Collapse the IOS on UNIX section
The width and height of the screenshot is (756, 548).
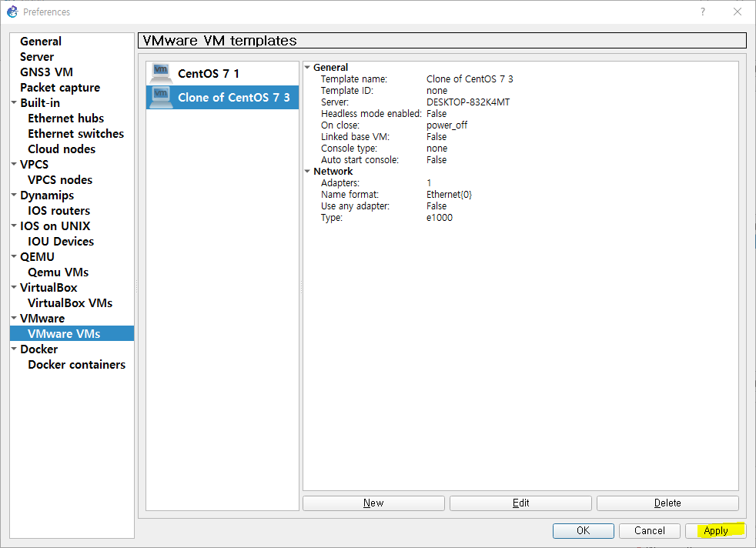tap(14, 226)
